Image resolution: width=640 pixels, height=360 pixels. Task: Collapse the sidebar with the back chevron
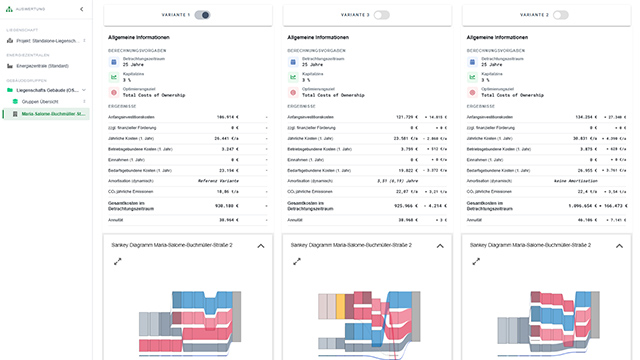click(82, 9)
